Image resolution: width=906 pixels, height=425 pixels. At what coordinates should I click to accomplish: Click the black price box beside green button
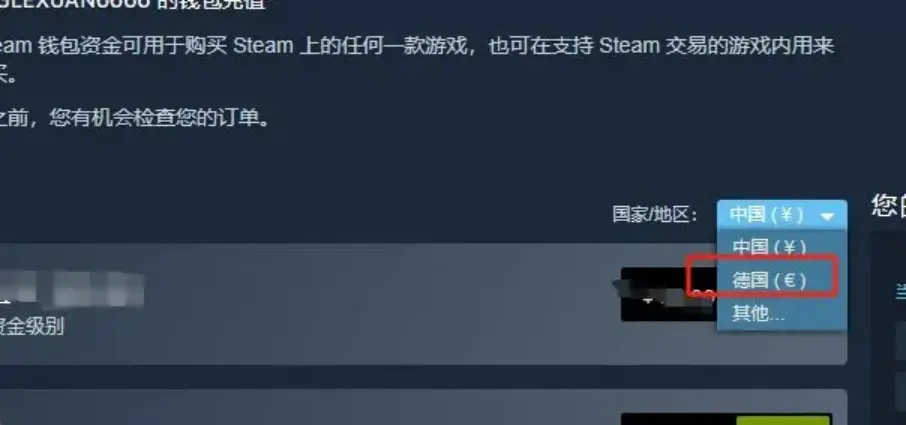pos(678,420)
